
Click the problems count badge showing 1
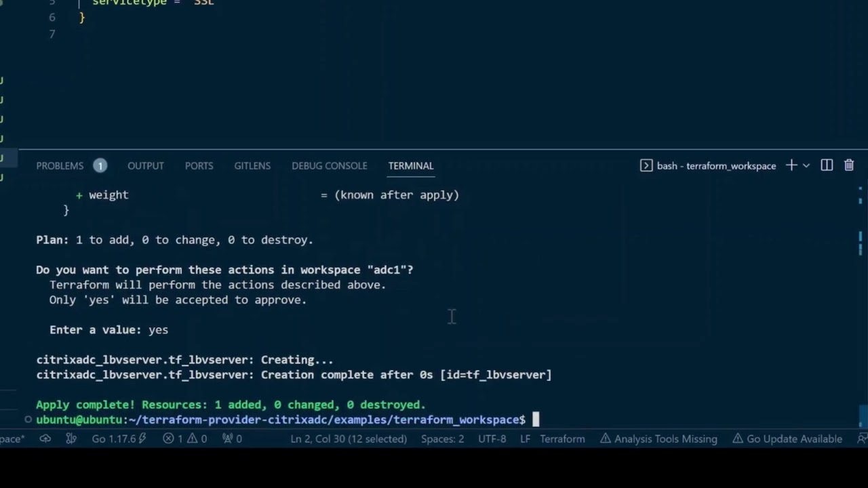[100, 165]
